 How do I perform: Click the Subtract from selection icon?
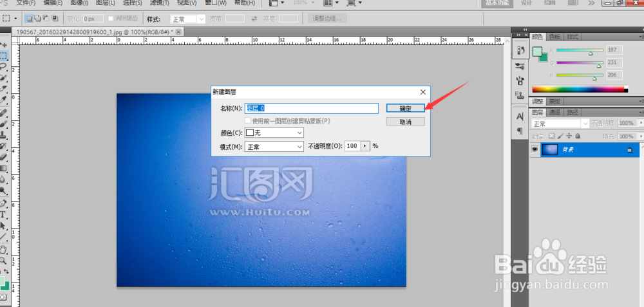pyautogui.click(x=46, y=19)
